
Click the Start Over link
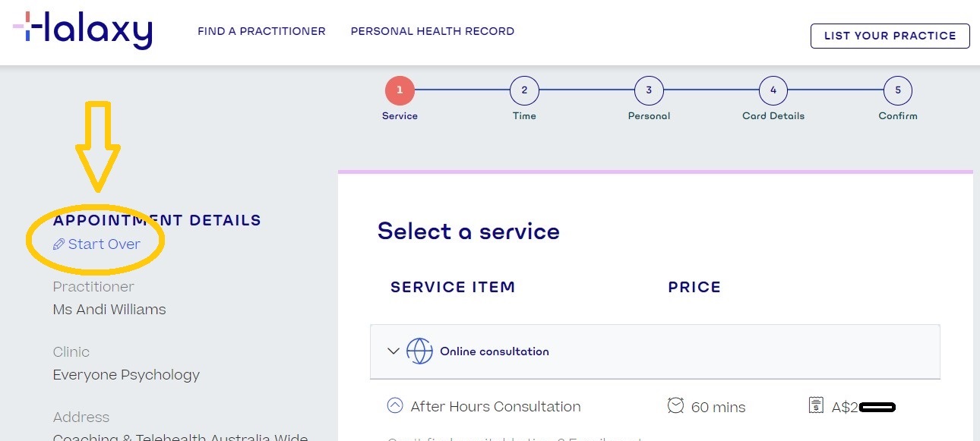coord(103,244)
